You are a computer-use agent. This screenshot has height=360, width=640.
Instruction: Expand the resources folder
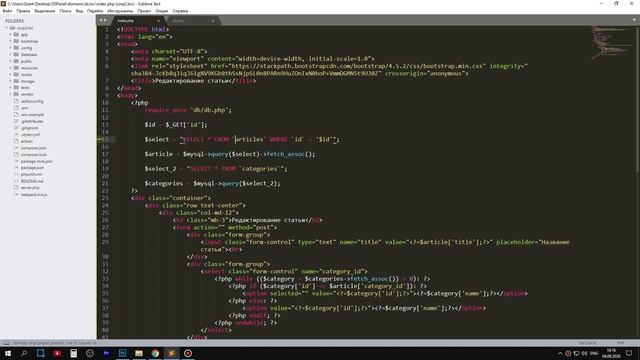[x=11, y=68]
